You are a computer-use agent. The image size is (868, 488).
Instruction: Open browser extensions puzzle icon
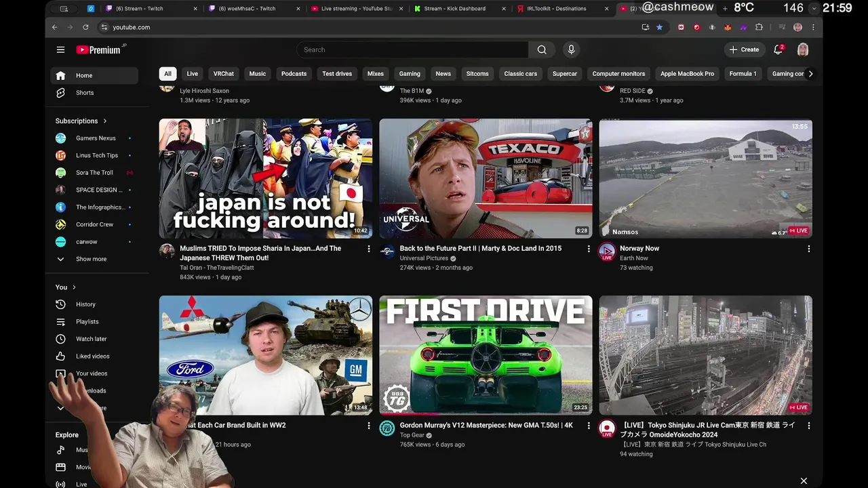click(x=759, y=27)
